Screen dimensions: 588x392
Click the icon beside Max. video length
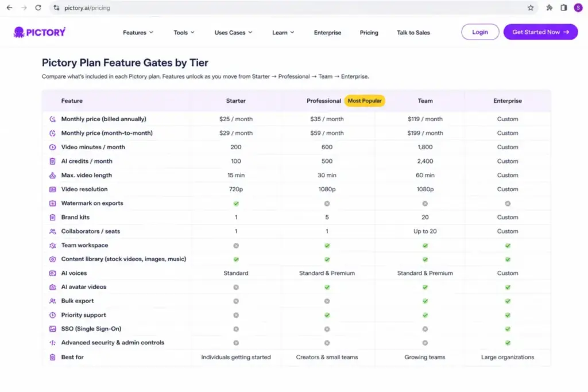click(x=52, y=176)
